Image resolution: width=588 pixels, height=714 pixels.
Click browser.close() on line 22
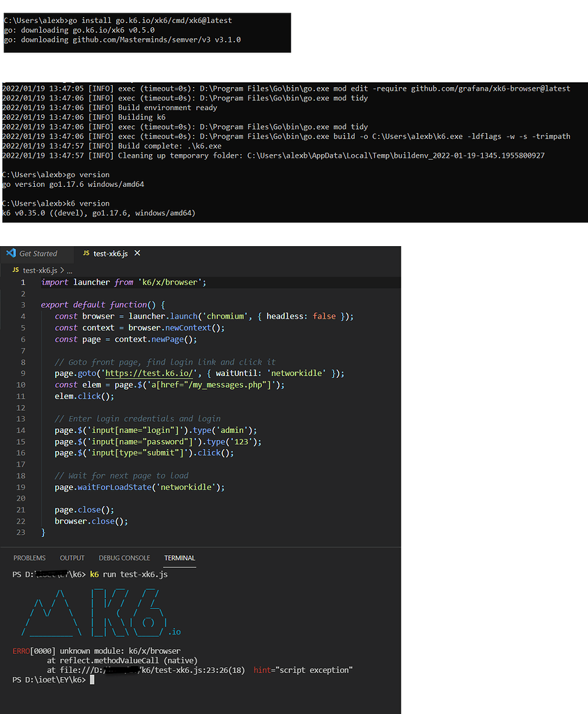[91, 521]
